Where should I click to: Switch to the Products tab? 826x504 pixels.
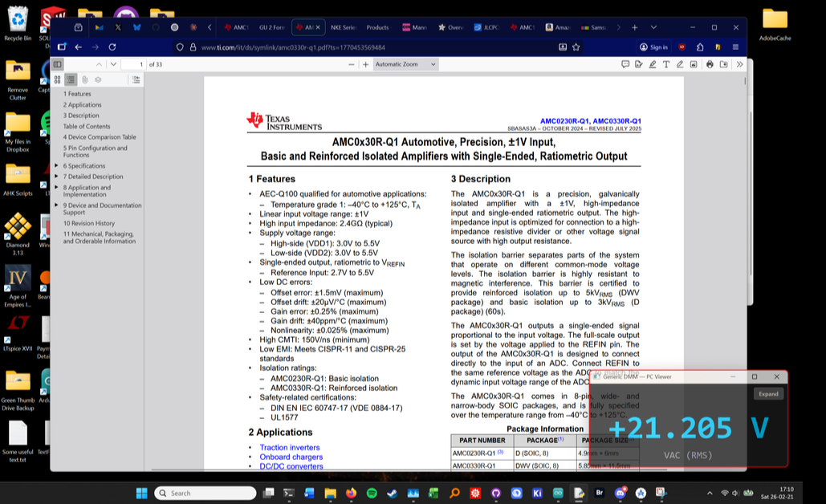click(x=378, y=27)
